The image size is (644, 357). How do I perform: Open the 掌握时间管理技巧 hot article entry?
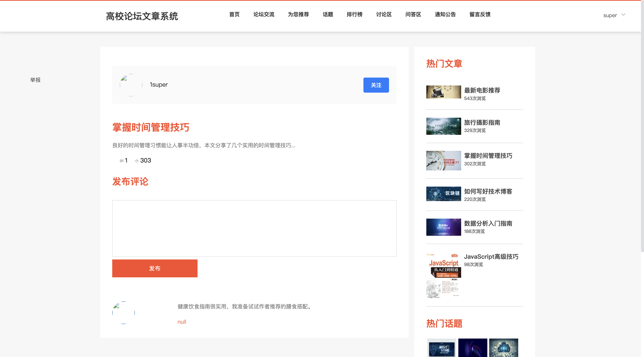[x=488, y=156]
